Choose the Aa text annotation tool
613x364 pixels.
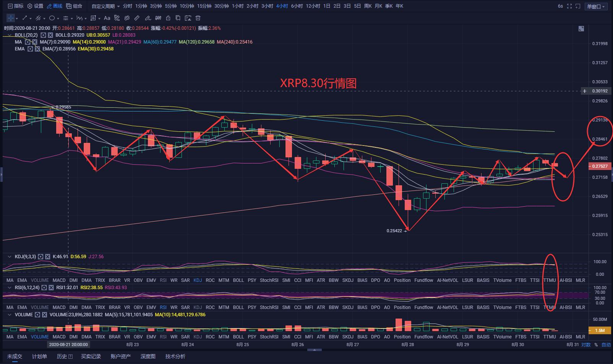pos(107,18)
